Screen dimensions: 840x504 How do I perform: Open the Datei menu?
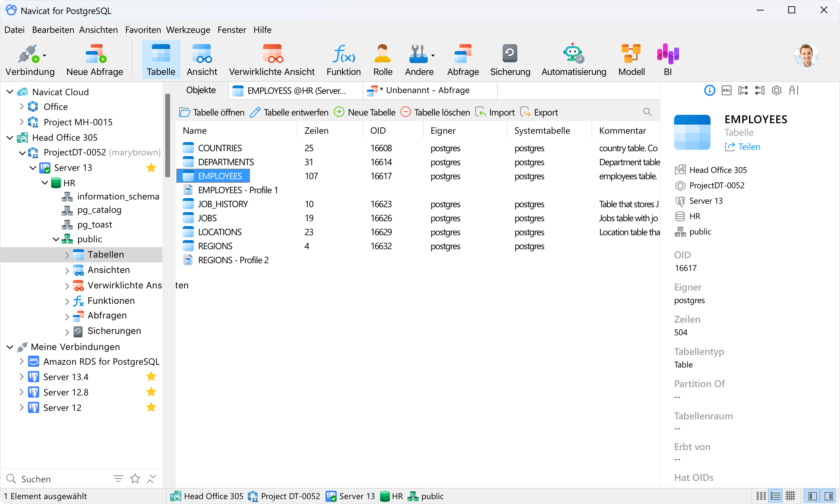14,30
